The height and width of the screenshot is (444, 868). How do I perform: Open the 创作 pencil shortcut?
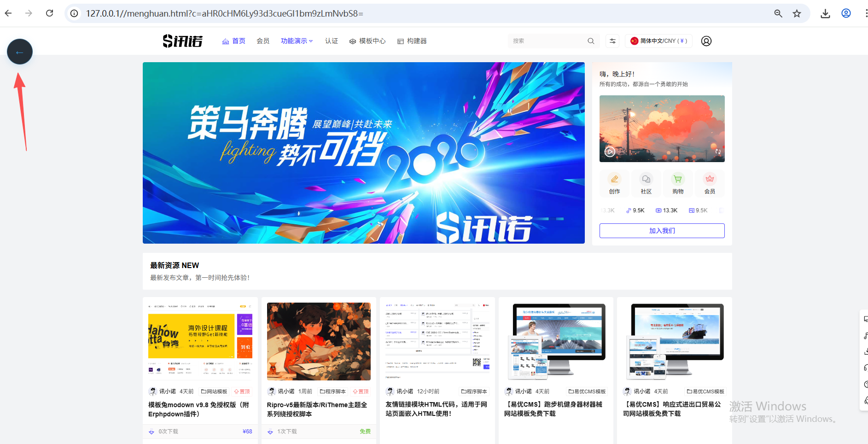coord(614,183)
